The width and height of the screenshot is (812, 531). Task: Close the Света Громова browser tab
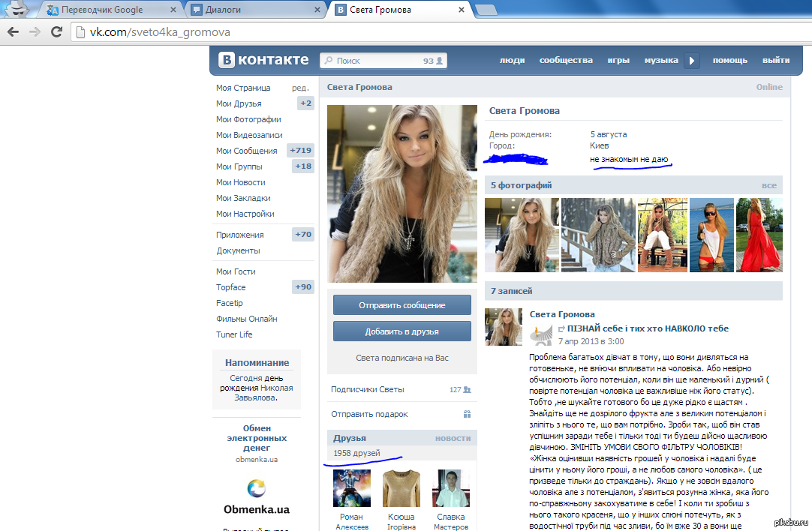tap(462, 10)
